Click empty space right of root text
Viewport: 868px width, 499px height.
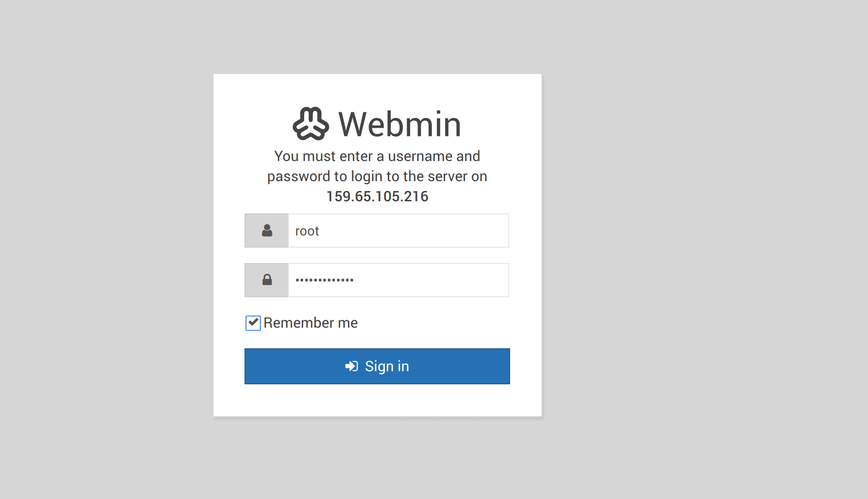[412, 231]
